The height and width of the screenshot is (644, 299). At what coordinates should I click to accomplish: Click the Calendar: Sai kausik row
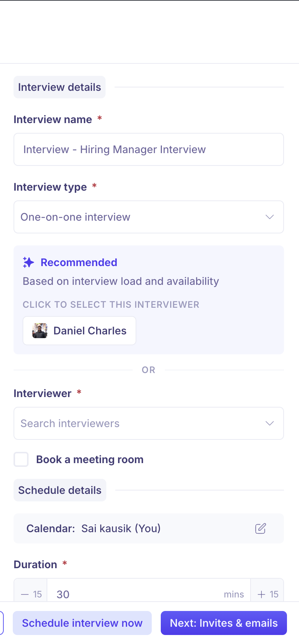[x=149, y=528]
